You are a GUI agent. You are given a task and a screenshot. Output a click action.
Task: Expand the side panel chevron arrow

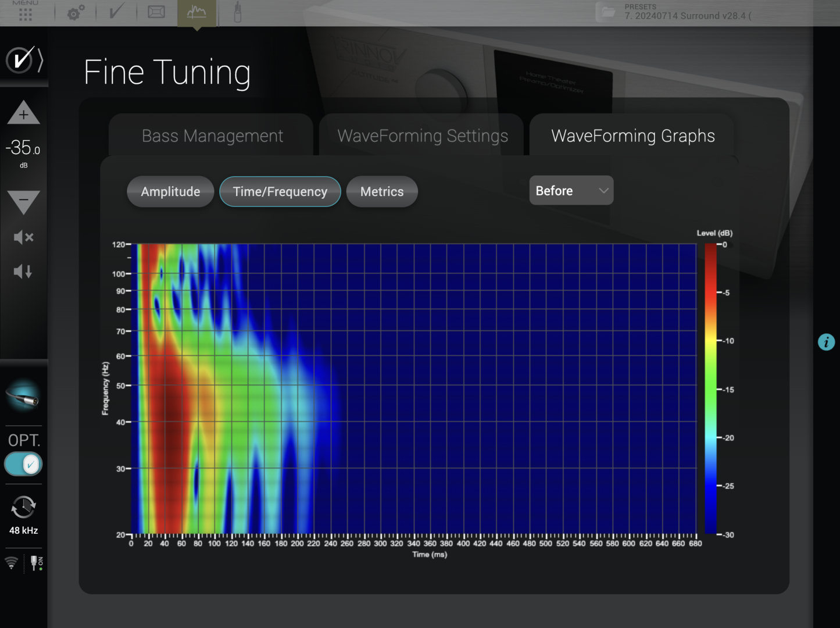(x=40, y=60)
